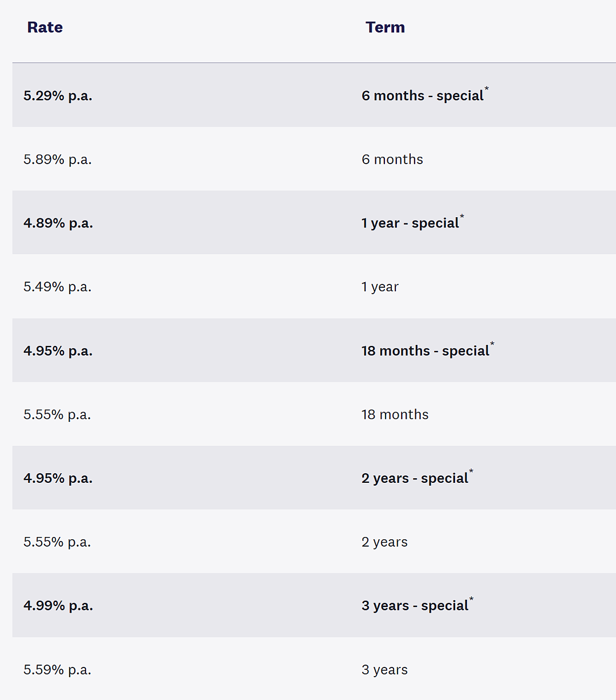Click the plain 1 year term
This screenshot has width=616, height=700.
coord(380,287)
